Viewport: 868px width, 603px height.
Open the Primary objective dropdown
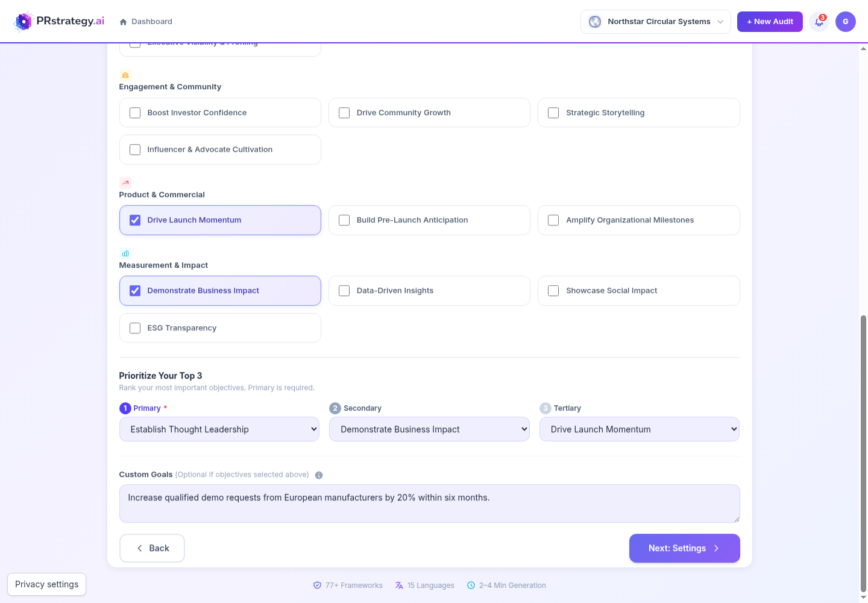pyautogui.click(x=219, y=429)
